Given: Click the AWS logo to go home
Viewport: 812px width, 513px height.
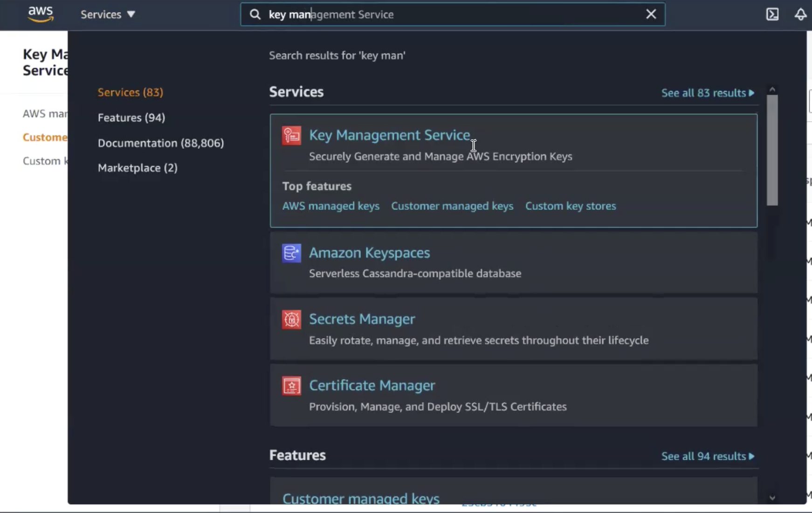Looking at the screenshot, I should (x=41, y=14).
